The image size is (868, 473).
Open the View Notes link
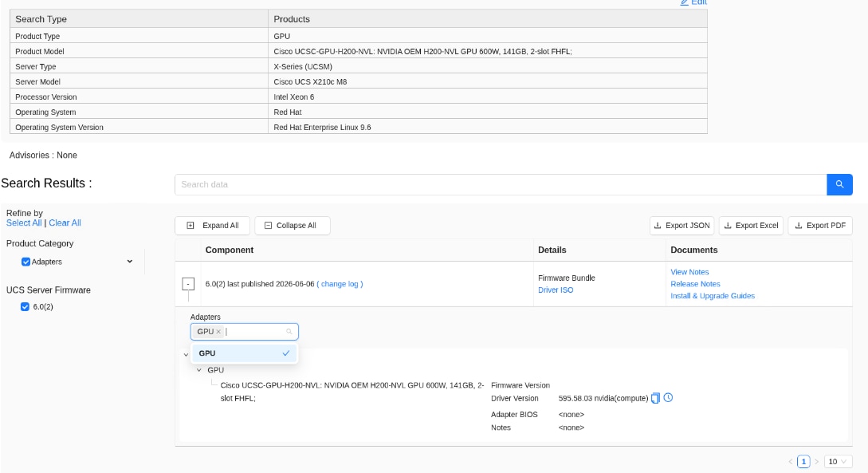tap(689, 272)
